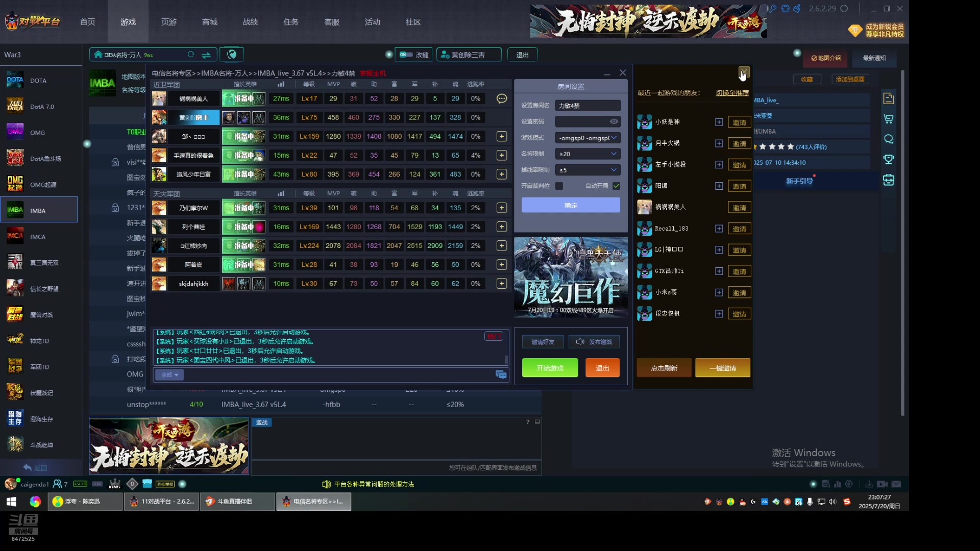Click the 切换至推荐 link
Screen dimensions: 980x551
pyautogui.click(x=732, y=93)
